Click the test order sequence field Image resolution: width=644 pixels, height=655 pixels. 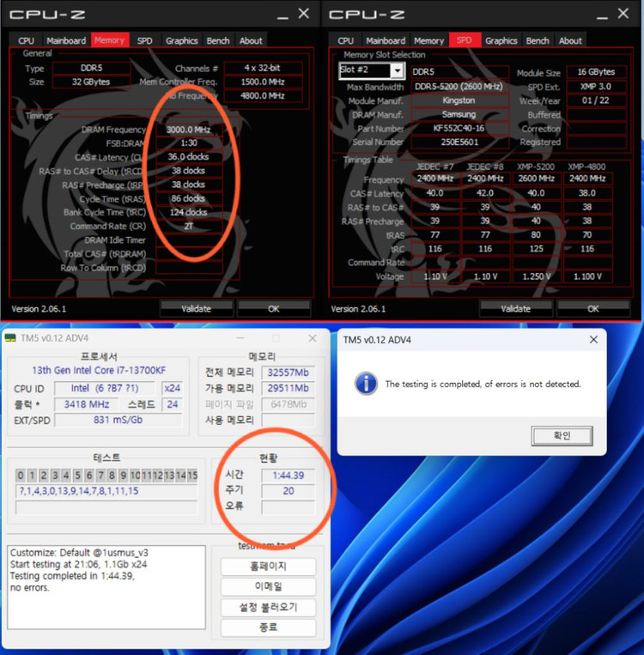coord(106,491)
